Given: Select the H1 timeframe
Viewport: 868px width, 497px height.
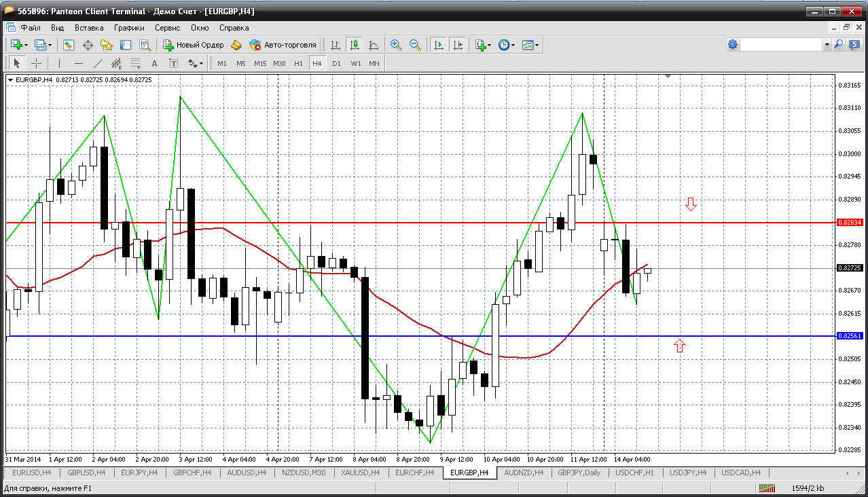Looking at the screenshot, I should coord(299,63).
